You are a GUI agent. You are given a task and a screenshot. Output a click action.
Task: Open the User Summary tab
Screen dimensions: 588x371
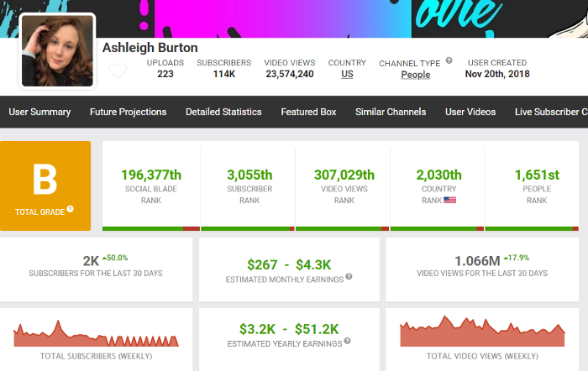point(40,112)
